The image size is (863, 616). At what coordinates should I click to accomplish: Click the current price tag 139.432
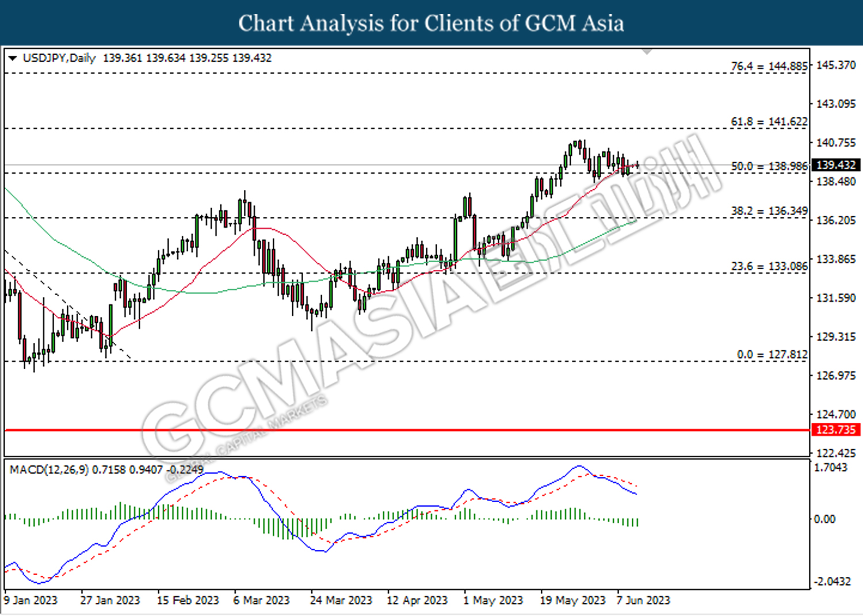tap(836, 165)
